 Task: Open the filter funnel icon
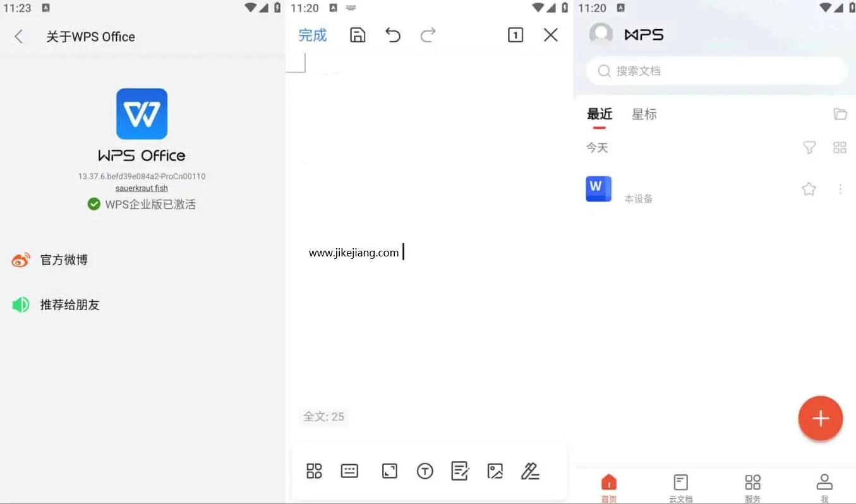809,147
